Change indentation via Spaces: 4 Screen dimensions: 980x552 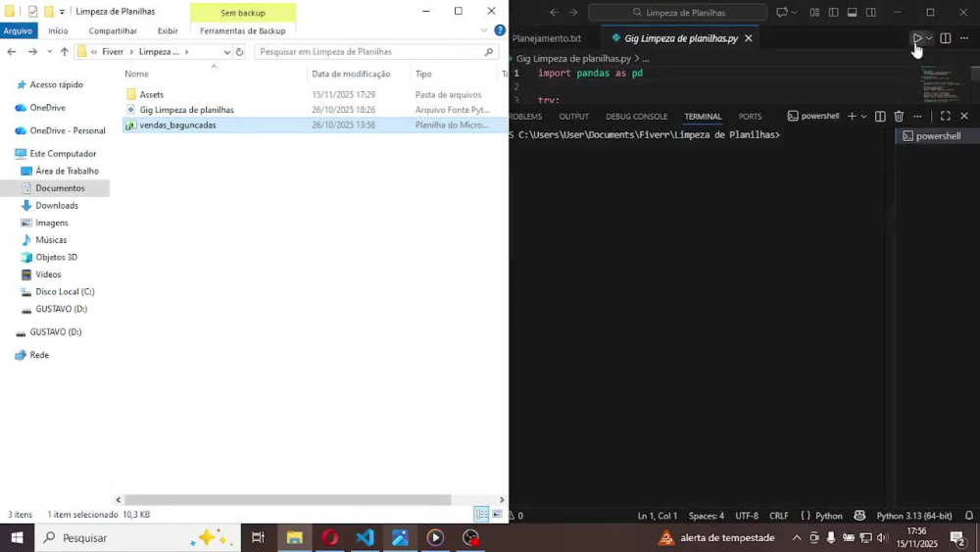point(707,516)
